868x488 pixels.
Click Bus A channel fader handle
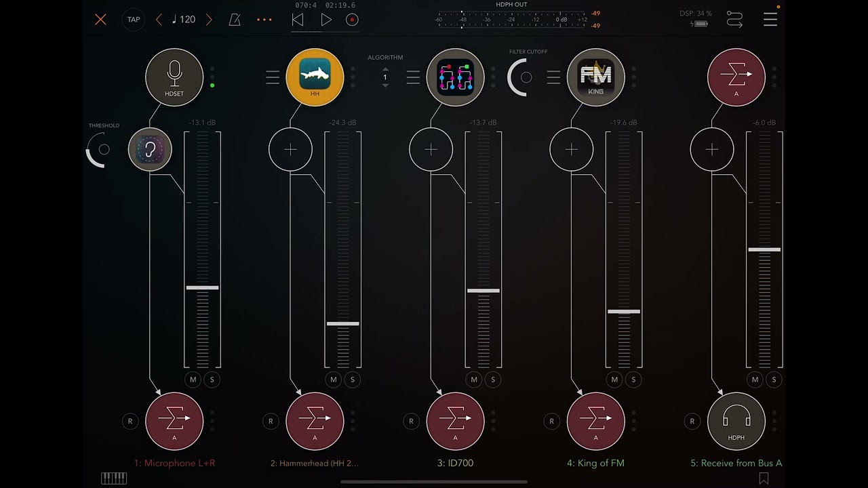tap(764, 249)
